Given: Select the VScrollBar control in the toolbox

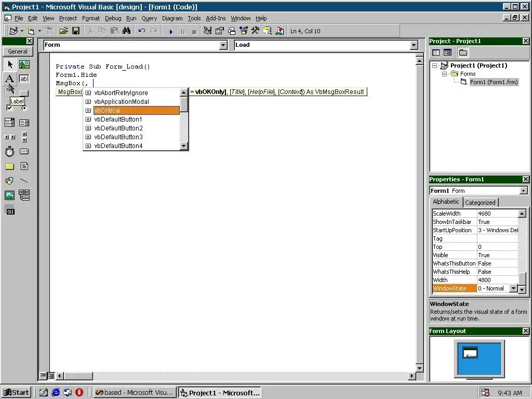Looking at the screenshot, I should pyautogui.click(x=24, y=137).
